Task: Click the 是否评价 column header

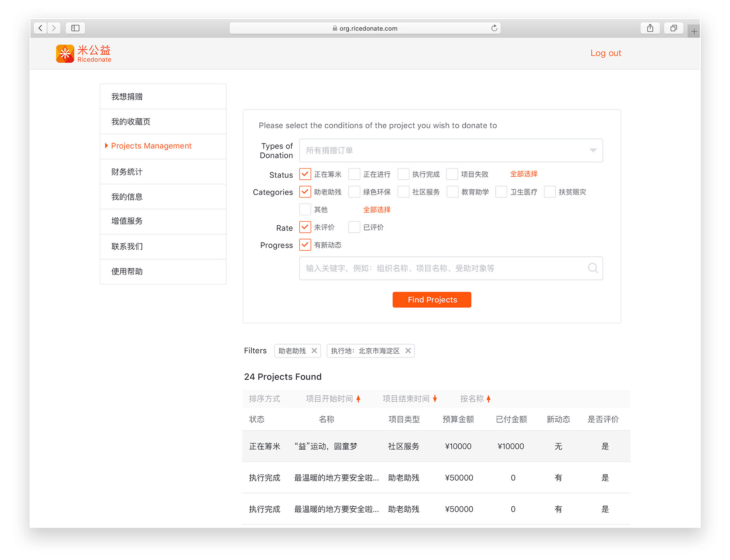Action: (x=603, y=419)
